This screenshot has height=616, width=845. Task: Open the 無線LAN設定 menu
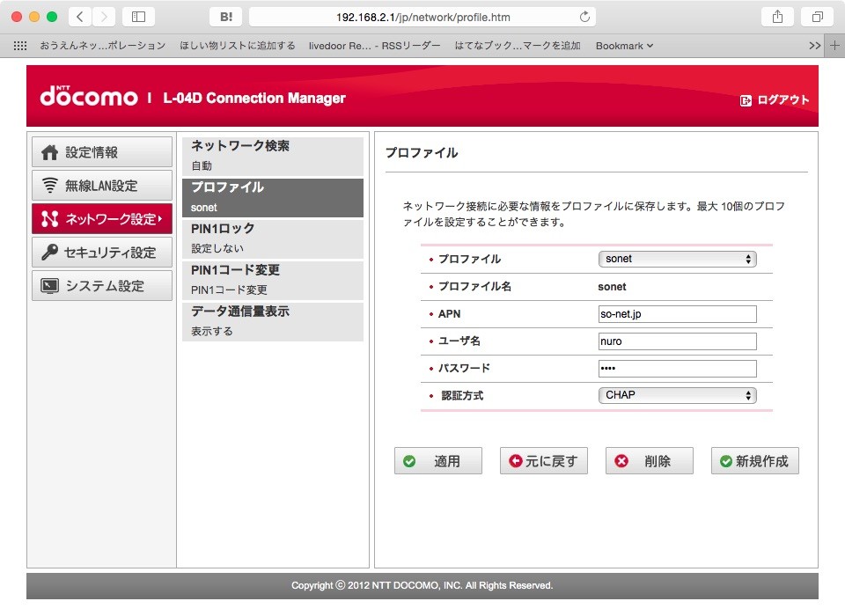[102, 186]
